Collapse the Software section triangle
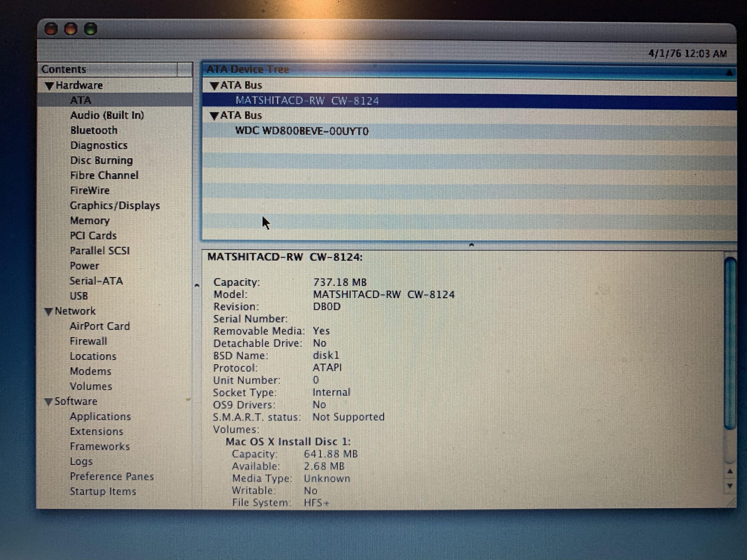 coord(49,402)
